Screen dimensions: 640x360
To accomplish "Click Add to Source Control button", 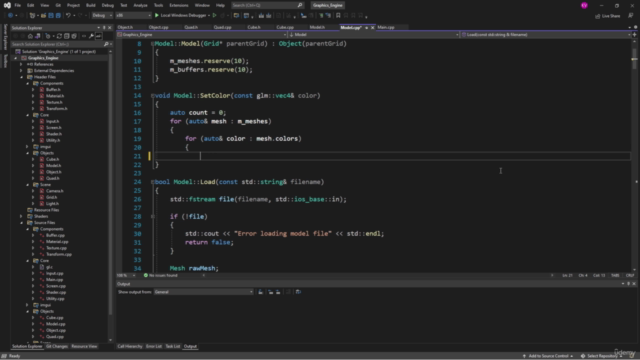I will click(x=548, y=356).
